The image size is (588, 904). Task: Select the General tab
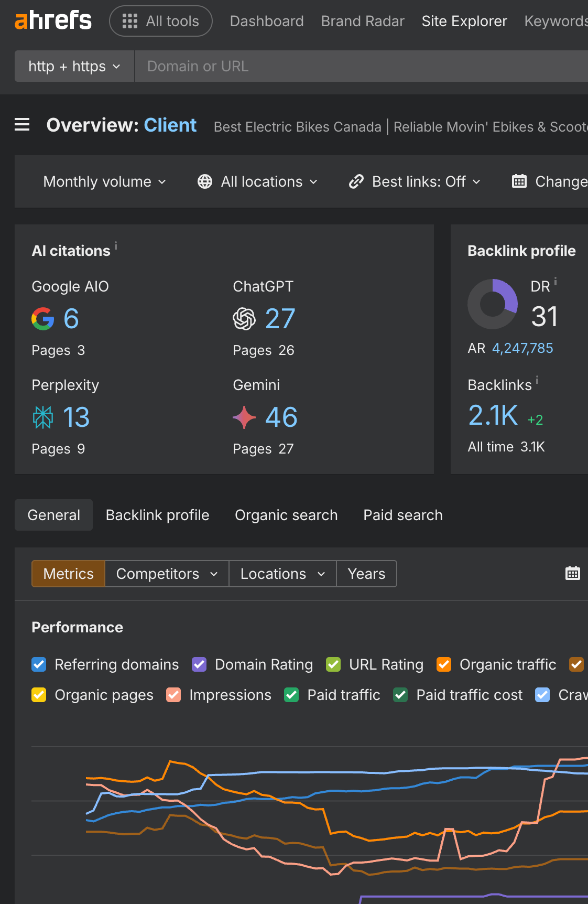[x=53, y=515]
